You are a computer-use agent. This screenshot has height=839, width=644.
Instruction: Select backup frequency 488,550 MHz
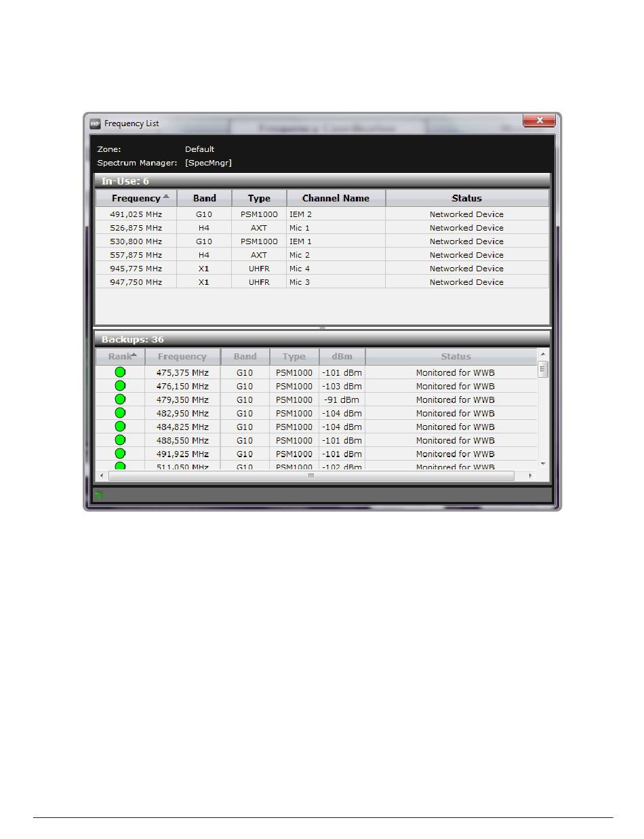[182, 441]
